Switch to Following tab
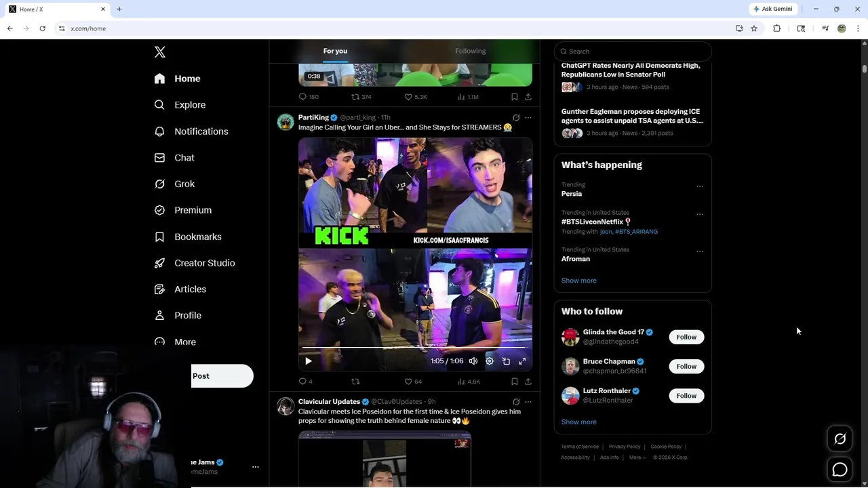The width and height of the screenshot is (868, 488). point(471,51)
